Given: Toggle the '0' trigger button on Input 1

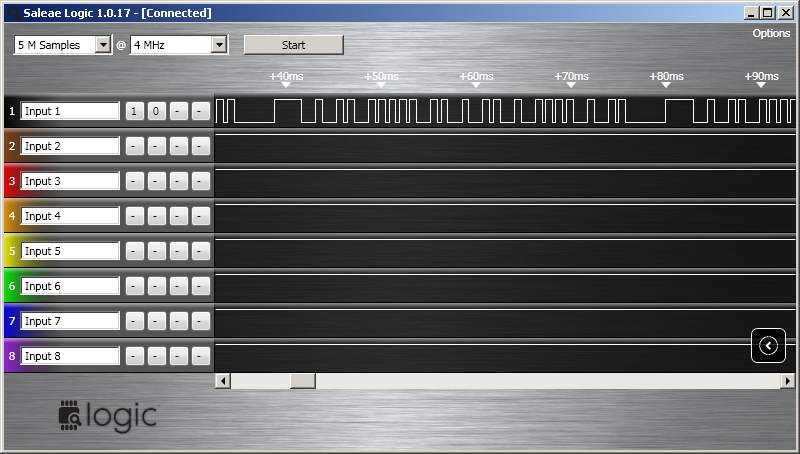Looking at the screenshot, I should click(x=157, y=111).
